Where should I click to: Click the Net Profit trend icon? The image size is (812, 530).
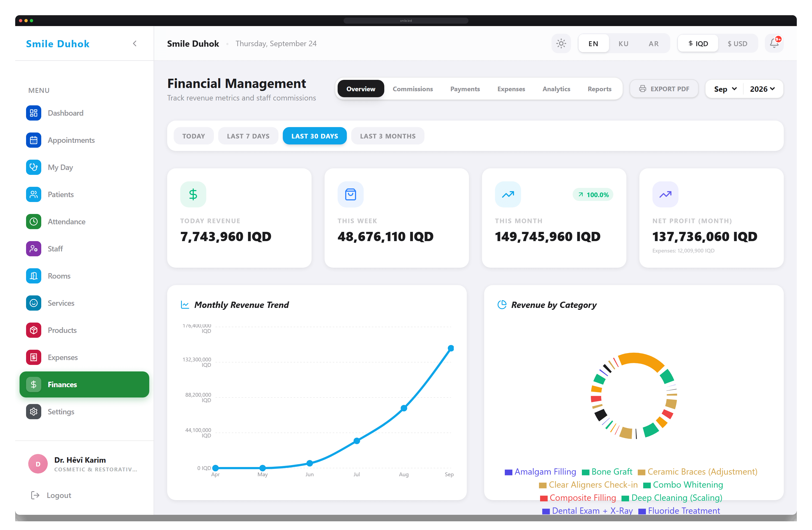coord(665,194)
